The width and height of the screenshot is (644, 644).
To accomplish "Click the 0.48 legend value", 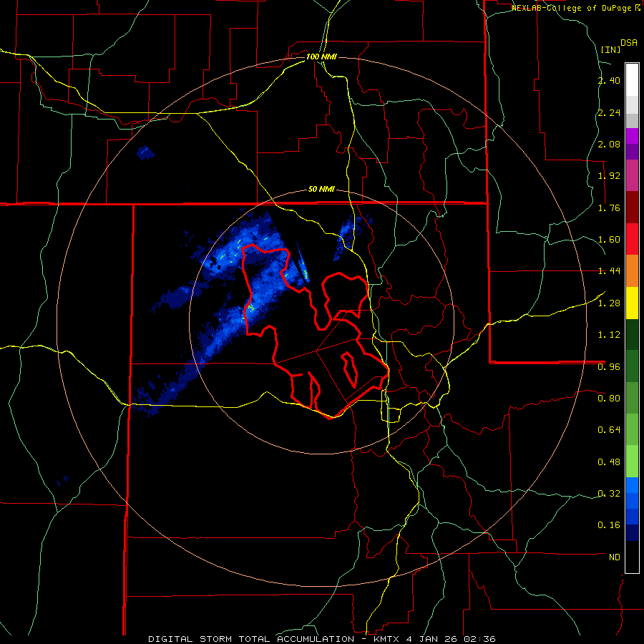I will click(609, 462).
